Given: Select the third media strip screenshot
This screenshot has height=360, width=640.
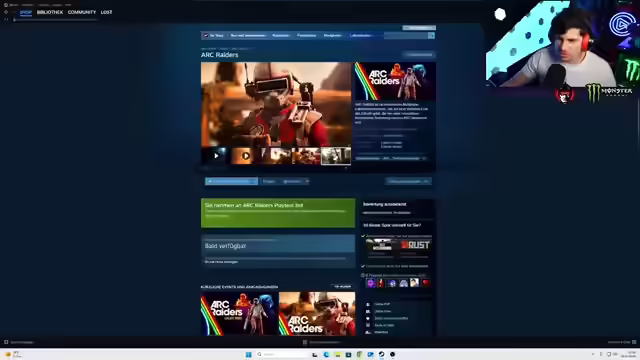Looking at the screenshot, I should click(276, 156).
